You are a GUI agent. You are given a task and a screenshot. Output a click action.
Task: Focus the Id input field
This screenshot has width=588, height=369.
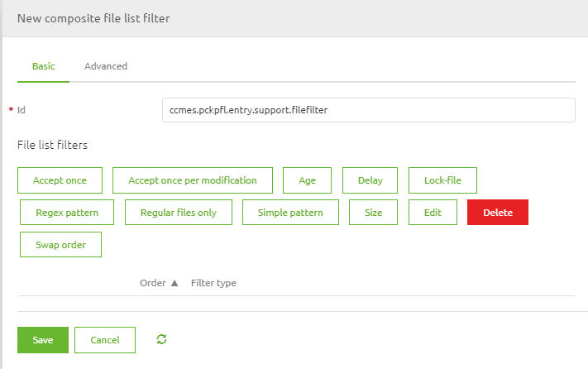click(x=369, y=110)
